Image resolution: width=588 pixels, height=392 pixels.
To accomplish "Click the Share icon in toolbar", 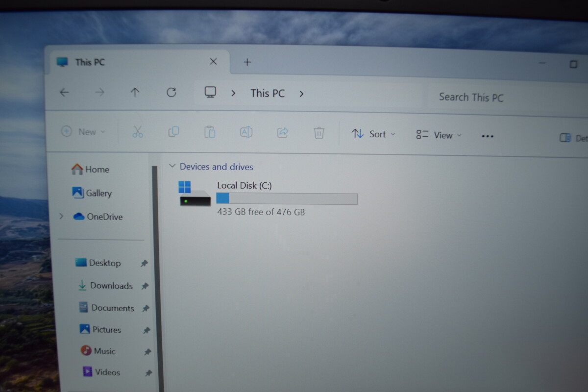I will [x=283, y=132].
